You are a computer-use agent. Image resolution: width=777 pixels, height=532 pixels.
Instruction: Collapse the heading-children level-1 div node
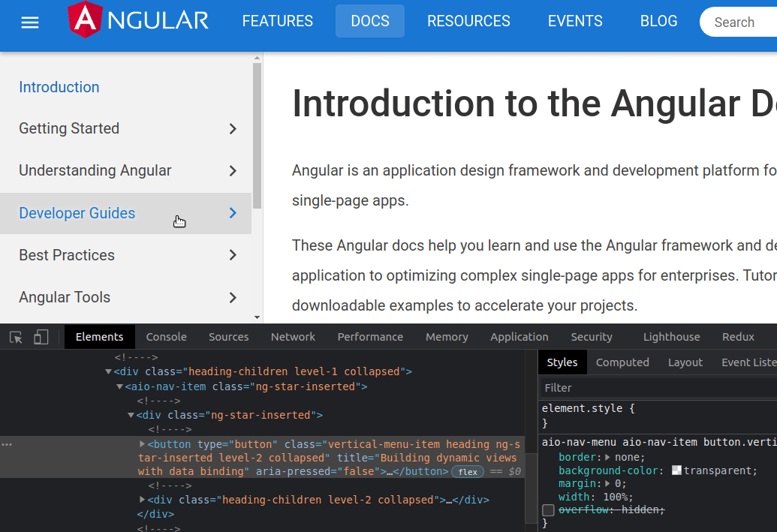coord(109,371)
